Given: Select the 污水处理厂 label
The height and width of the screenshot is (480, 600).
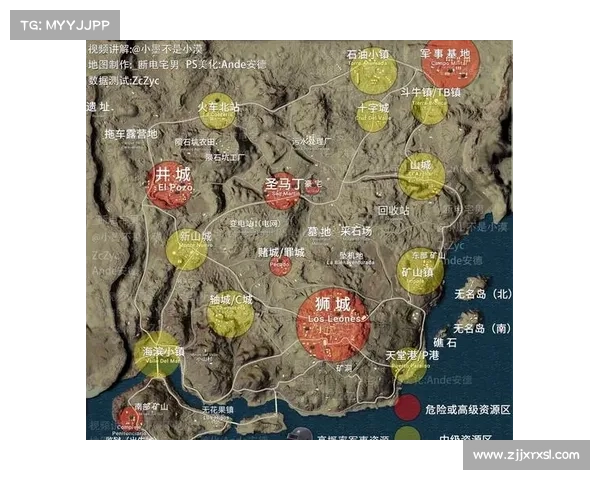Looking at the screenshot, I should (311, 141).
